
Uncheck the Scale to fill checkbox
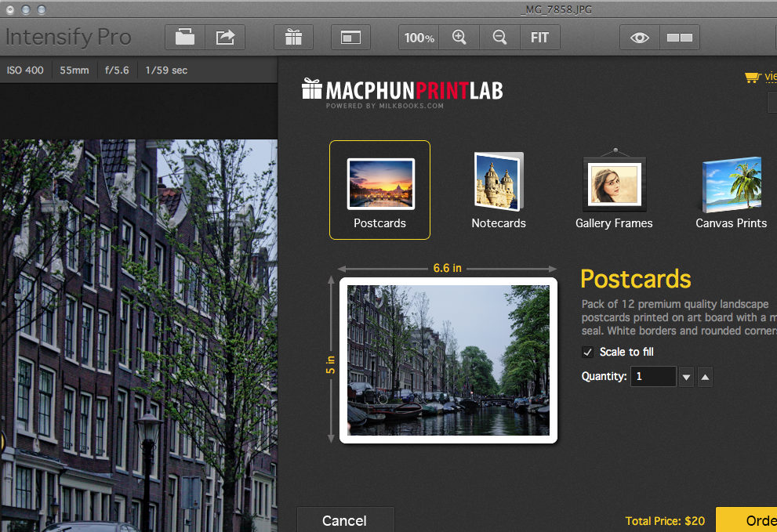[x=588, y=353]
